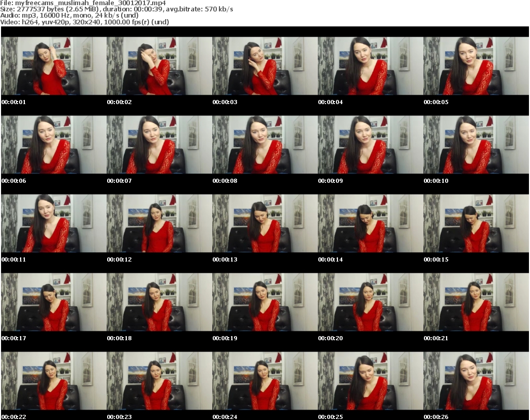Select the thumbnail frame at 00:00:17
530x420 pixels.
[54, 302]
